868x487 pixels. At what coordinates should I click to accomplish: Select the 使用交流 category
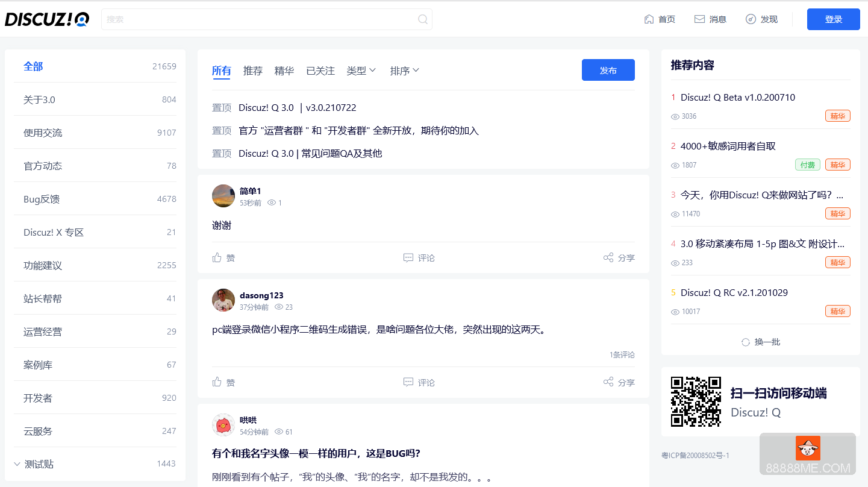[x=95, y=133]
